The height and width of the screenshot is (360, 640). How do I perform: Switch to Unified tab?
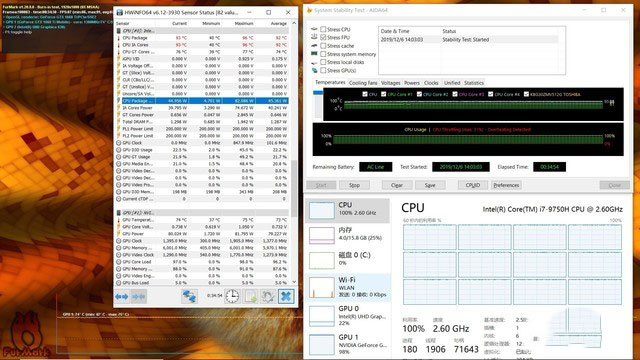(452, 83)
